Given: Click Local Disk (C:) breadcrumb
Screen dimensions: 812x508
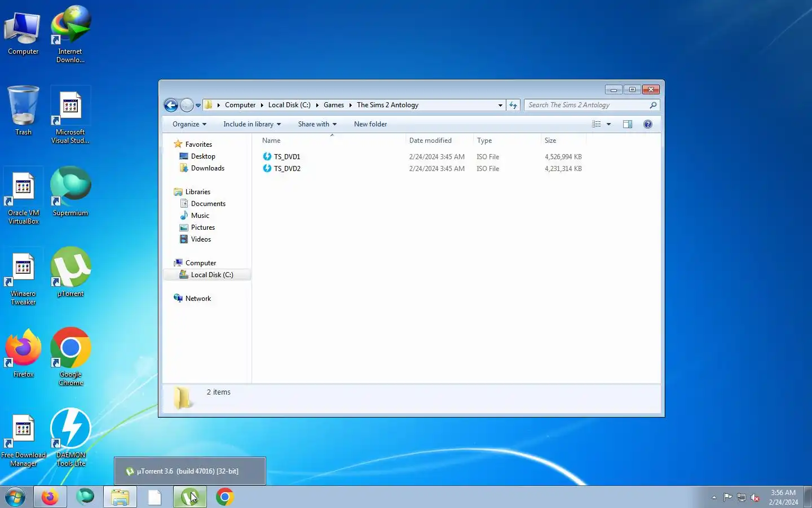Looking at the screenshot, I should tap(289, 105).
